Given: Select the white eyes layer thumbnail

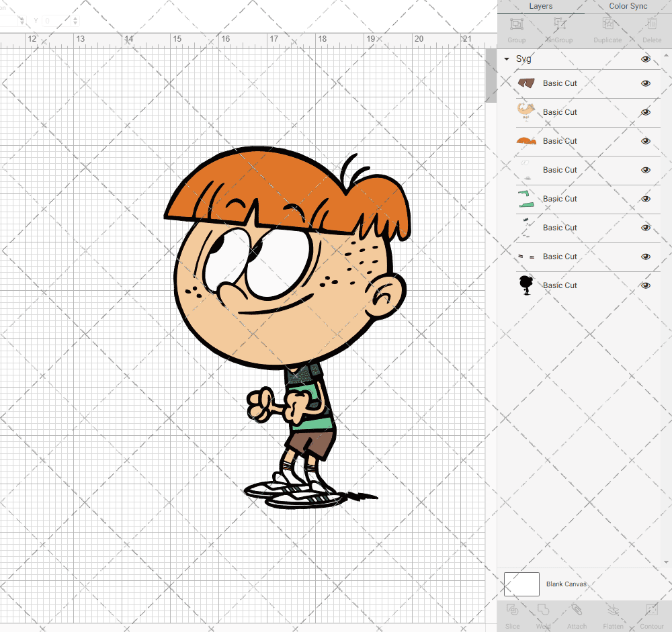Looking at the screenshot, I should click(x=526, y=170).
